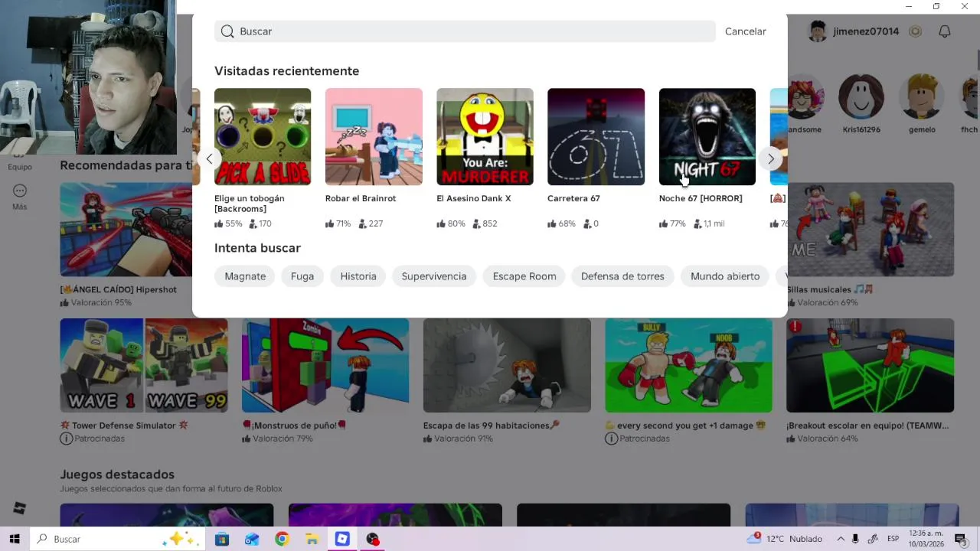Select the Mundo abierto suggestion
The width and height of the screenshot is (980, 551).
[x=725, y=276]
